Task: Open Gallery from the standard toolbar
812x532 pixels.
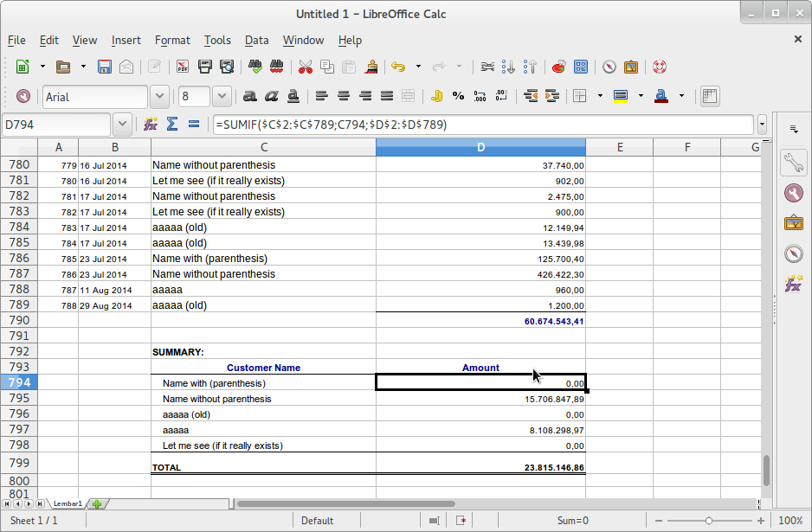Action: point(631,67)
